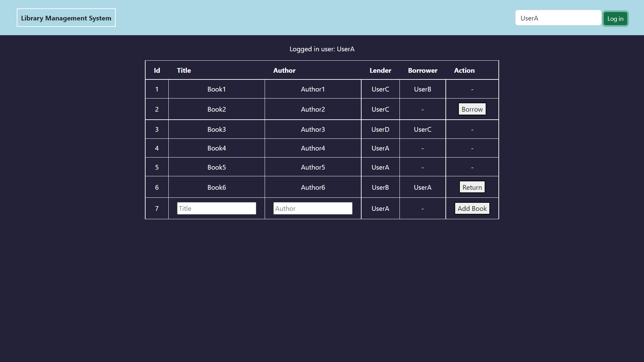Click the Book4 title cell

coord(216,148)
